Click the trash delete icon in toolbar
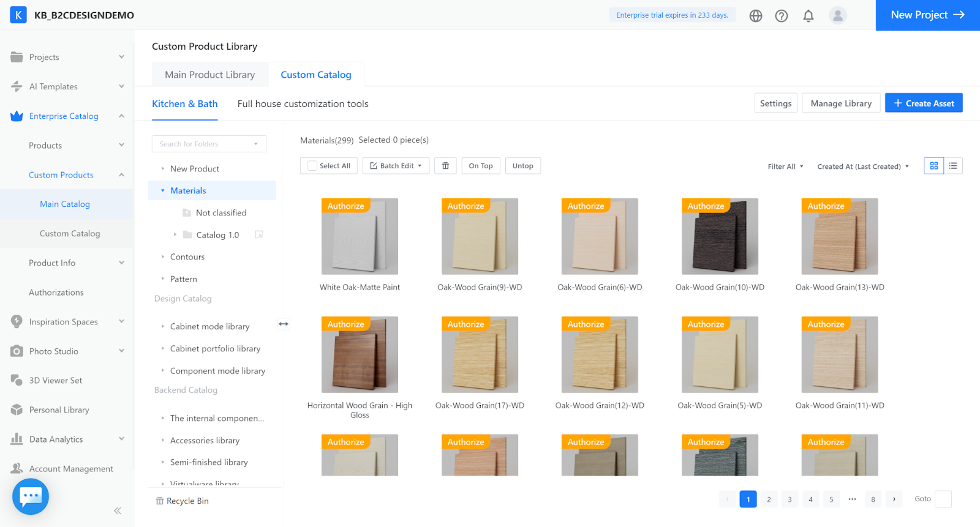Image resolution: width=980 pixels, height=527 pixels. pyautogui.click(x=445, y=166)
